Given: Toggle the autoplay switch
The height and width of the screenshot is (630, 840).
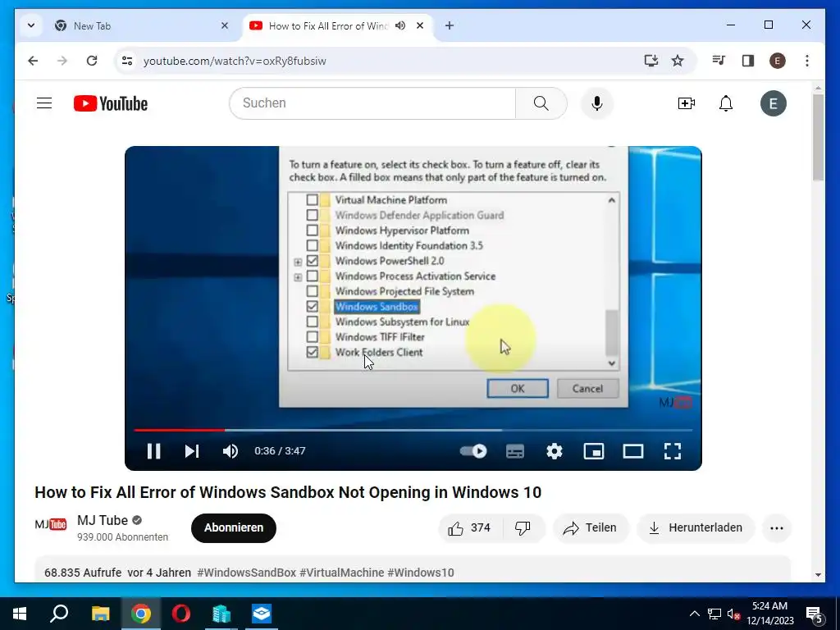Looking at the screenshot, I should point(473,451).
